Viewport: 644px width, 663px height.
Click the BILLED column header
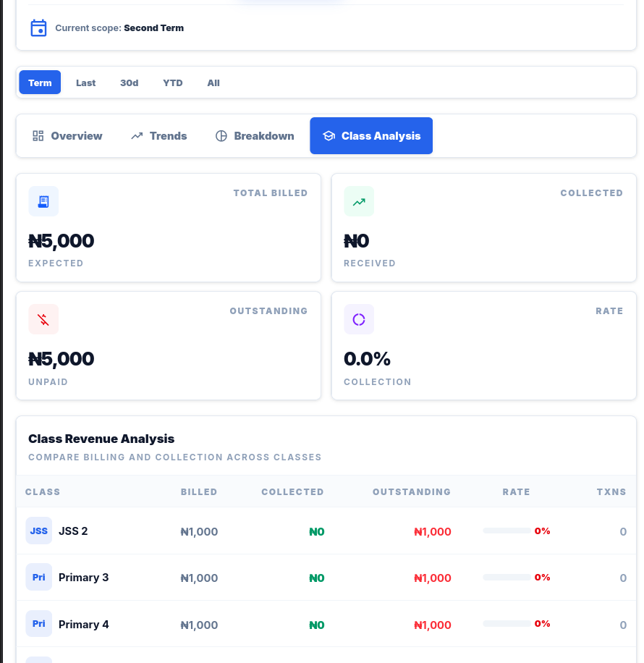[x=199, y=491]
